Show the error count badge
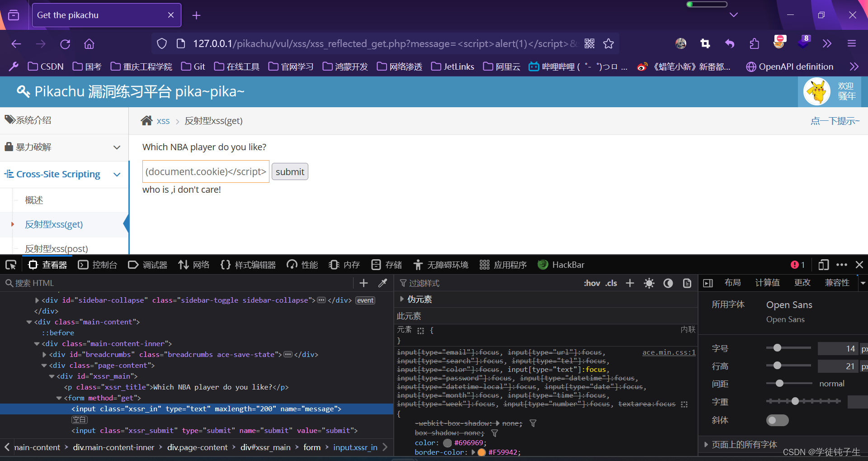This screenshot has width=868, height=461. [x=798, y=265]
